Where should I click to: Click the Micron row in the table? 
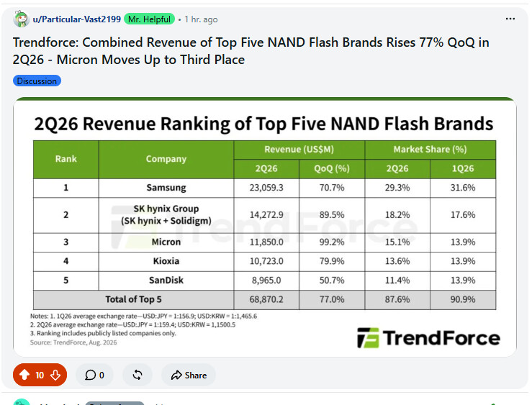point(265,242)
